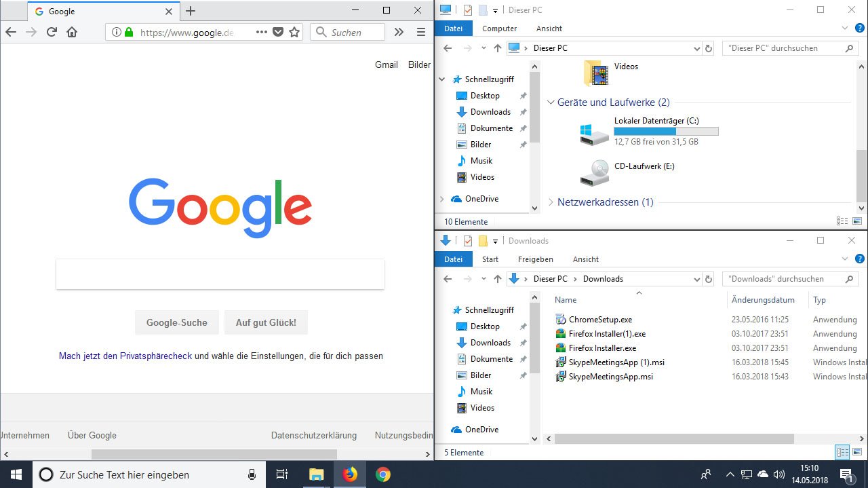The width and height of the screenshot is (868, 488).
Task: Expand OneDrive in the Downloads sidebar
Action: coord(442,430)
